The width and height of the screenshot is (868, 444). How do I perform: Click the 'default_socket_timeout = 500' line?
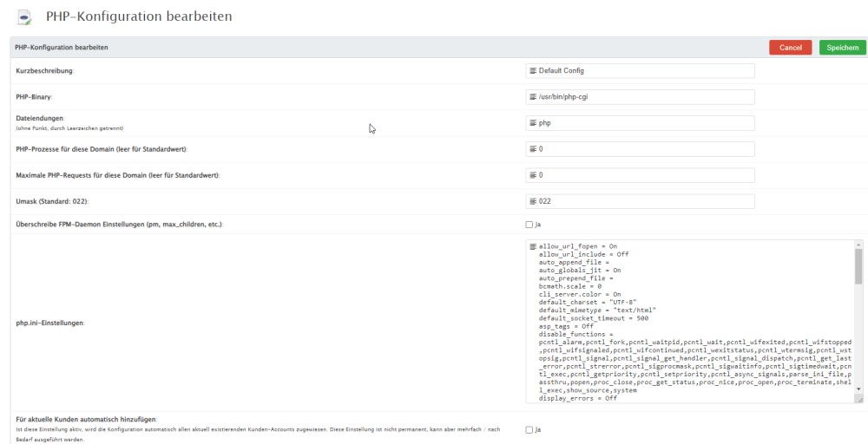coord(594,318)
